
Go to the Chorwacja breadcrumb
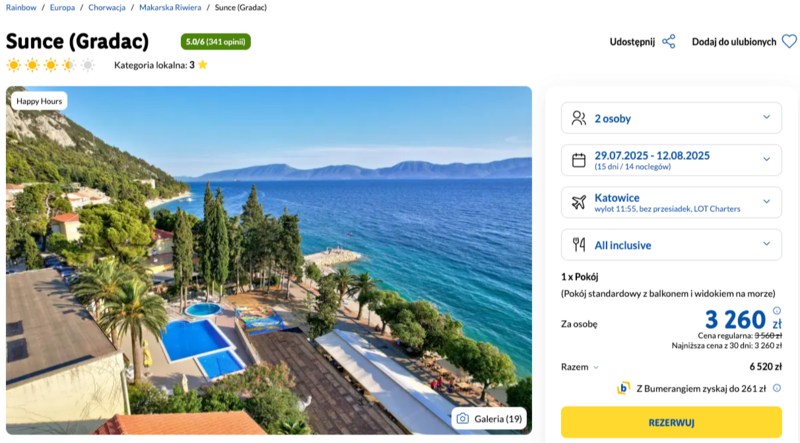point(107,8)
